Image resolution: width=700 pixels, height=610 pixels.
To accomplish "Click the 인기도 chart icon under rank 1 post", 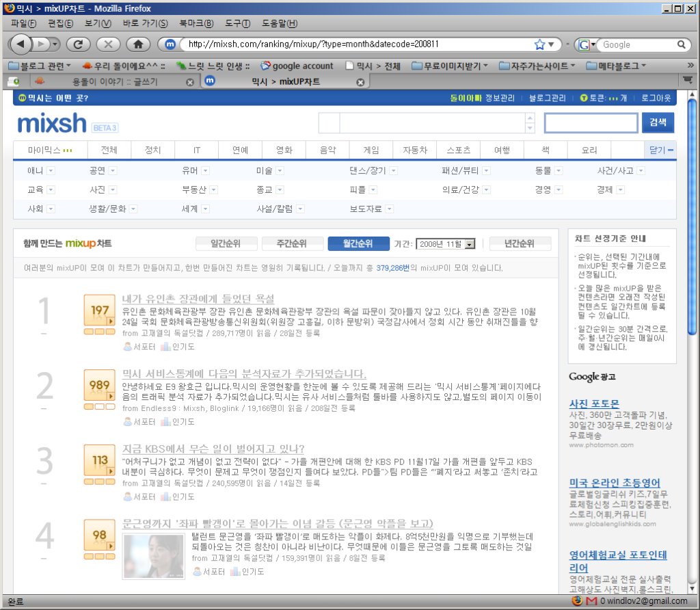I will [165, 347].
